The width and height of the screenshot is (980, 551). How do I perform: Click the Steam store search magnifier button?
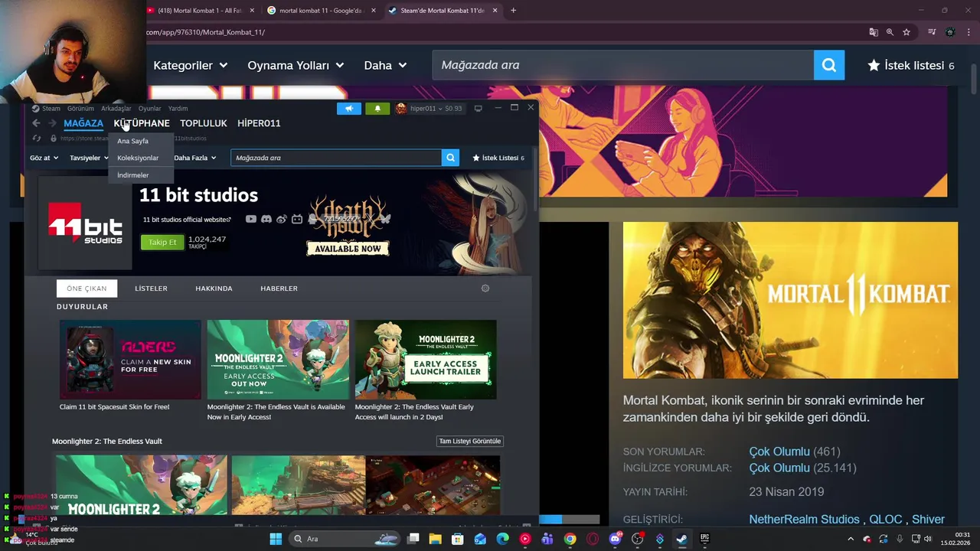451,158
